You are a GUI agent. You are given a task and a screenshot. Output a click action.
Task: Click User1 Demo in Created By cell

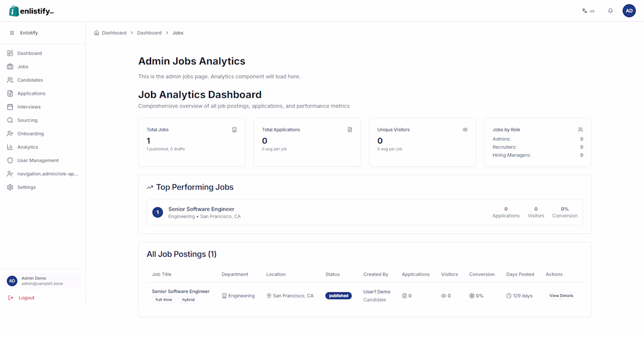(376, 292)
